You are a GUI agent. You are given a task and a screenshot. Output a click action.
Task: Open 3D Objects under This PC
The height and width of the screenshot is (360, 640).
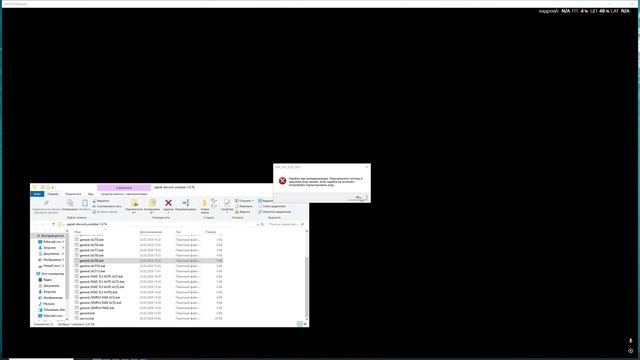click(53, 310)
